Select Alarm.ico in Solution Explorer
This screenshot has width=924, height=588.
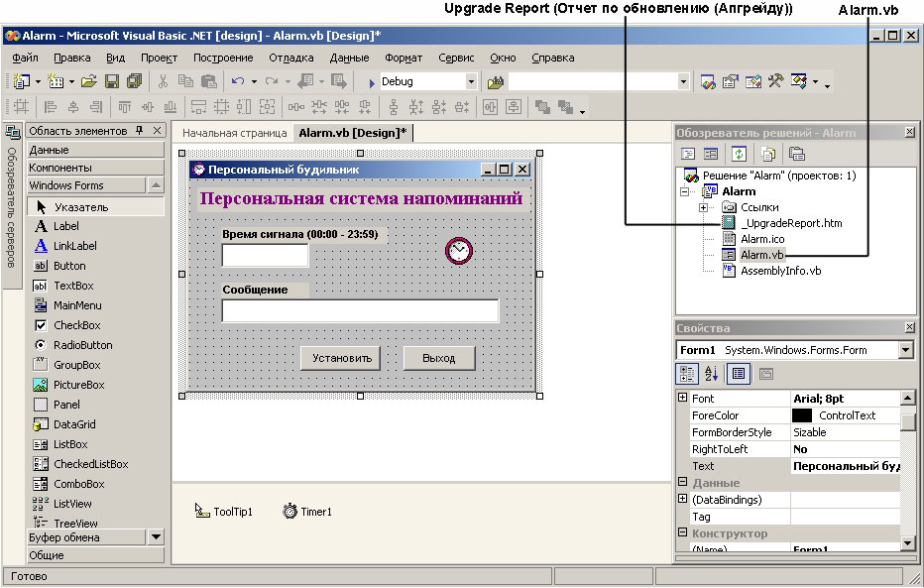762,239
